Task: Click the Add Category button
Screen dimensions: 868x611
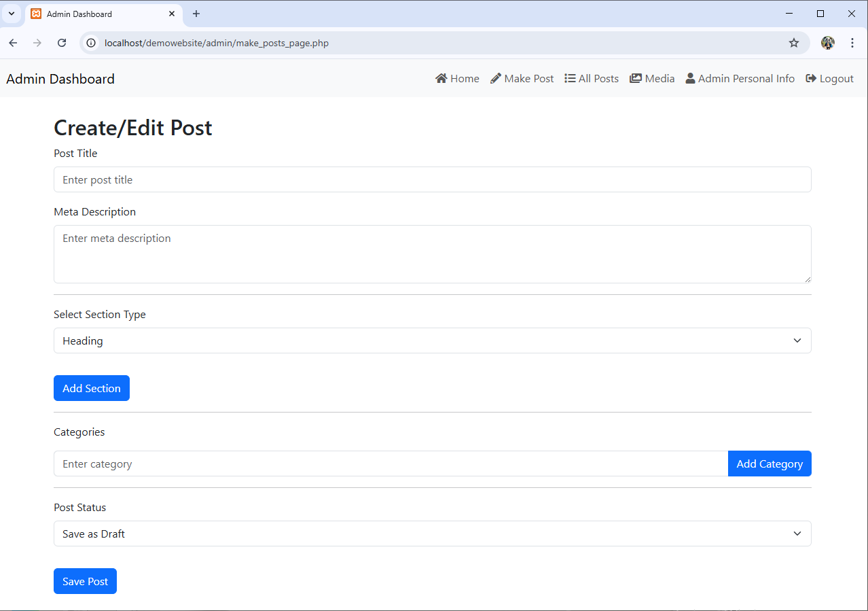Action: point(769,464)
